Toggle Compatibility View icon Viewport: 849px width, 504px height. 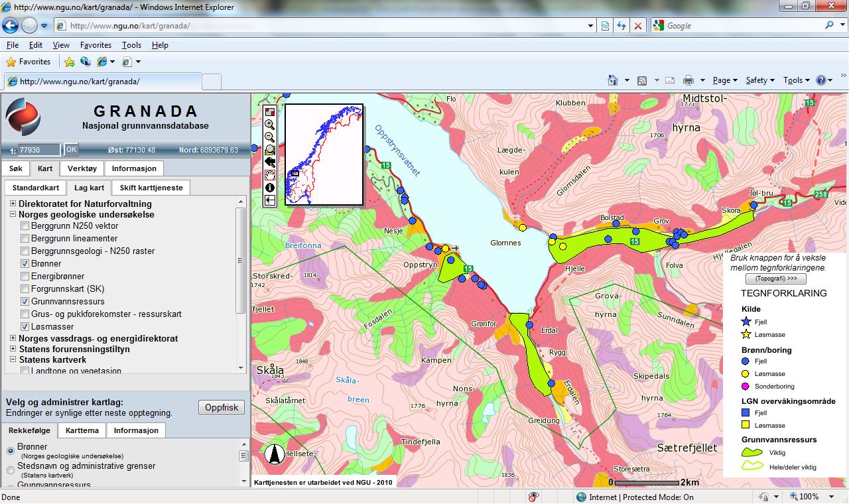[x=606, y=25]
